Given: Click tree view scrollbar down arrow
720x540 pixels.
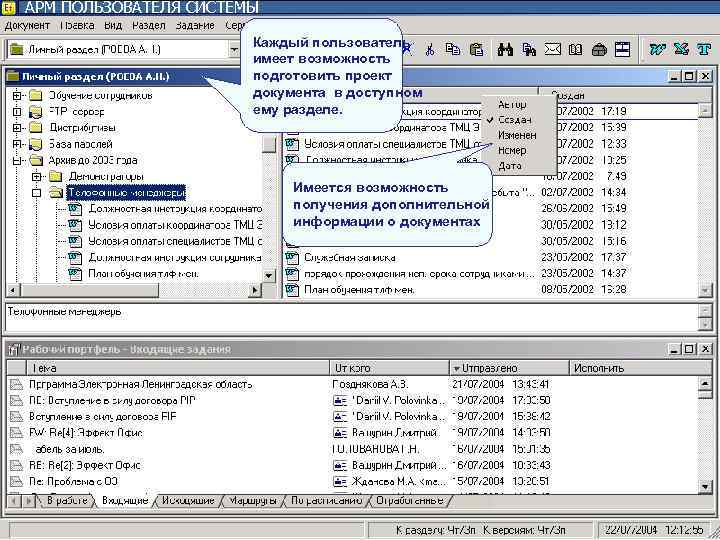Looking at the screenshot, I should [269, 276].
